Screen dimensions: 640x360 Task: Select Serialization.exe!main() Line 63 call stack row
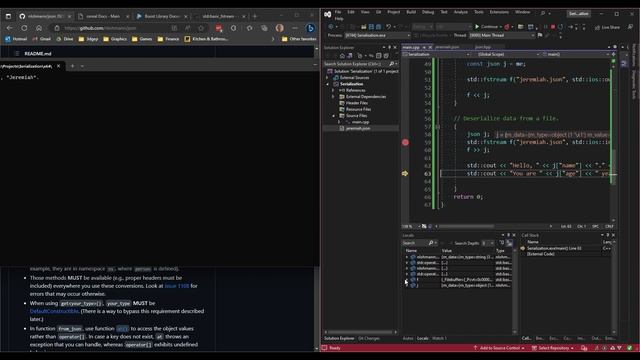(x=554, y=248)
